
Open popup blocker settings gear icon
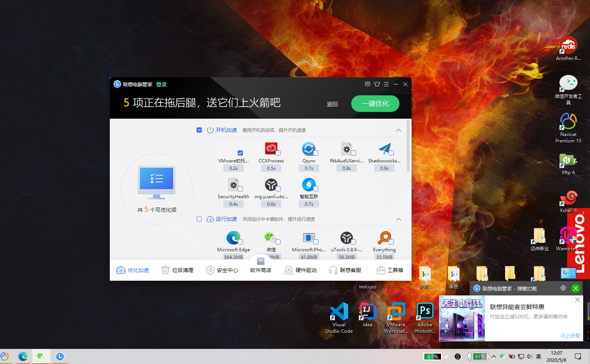[x=563, y=288]
